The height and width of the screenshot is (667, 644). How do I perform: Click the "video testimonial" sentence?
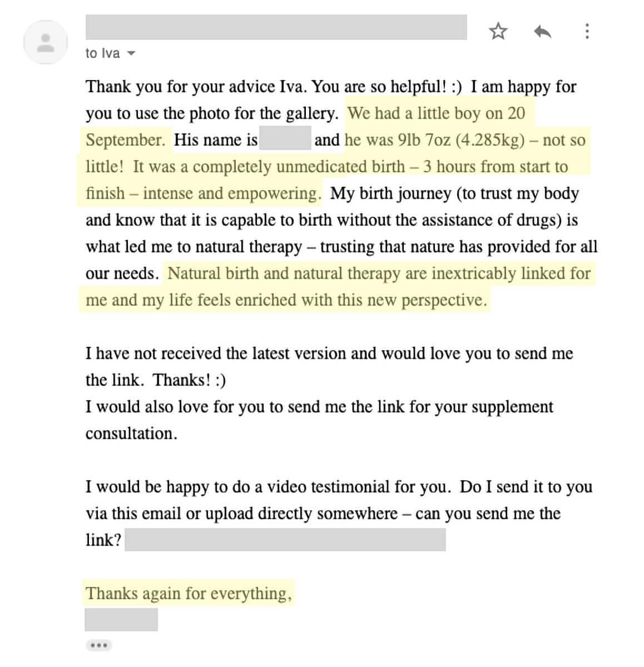pos(267,487)
